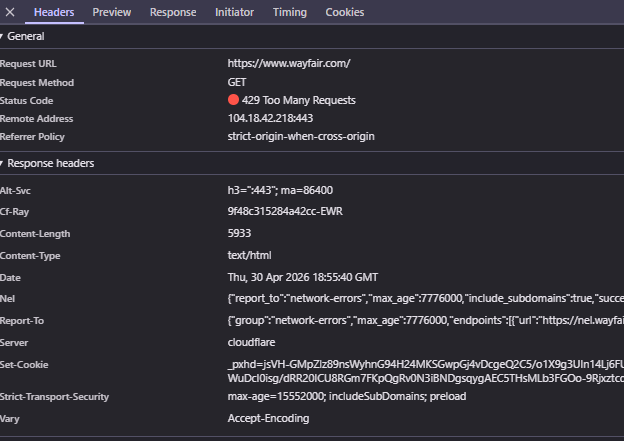
Task: Click the Report-To header JSON value
Action: [x=426, y=320]
